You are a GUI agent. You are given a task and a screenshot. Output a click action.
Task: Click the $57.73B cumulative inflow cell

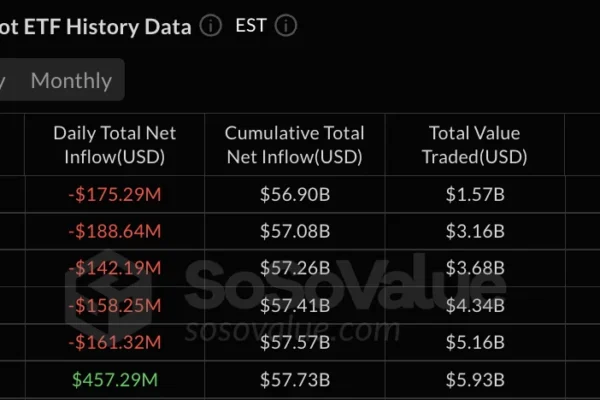[x=294, y=379]
